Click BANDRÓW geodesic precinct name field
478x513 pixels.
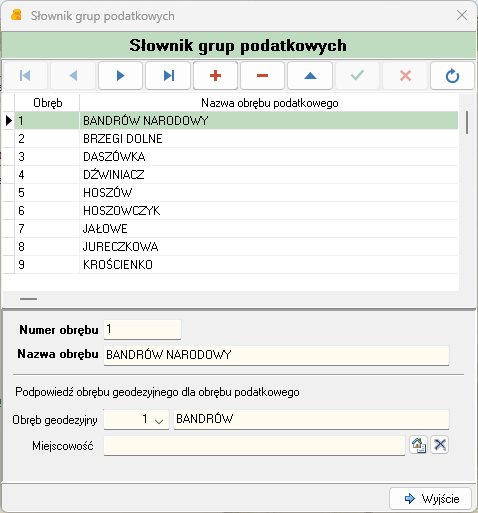point(311,419)
